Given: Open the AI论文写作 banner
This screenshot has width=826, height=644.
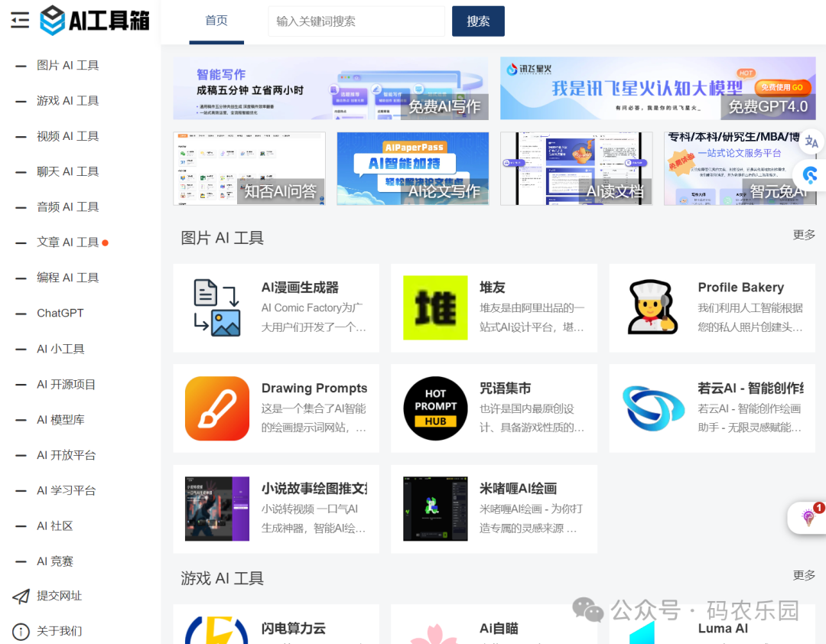Looking at the screenshot, I should coord(413,168).
